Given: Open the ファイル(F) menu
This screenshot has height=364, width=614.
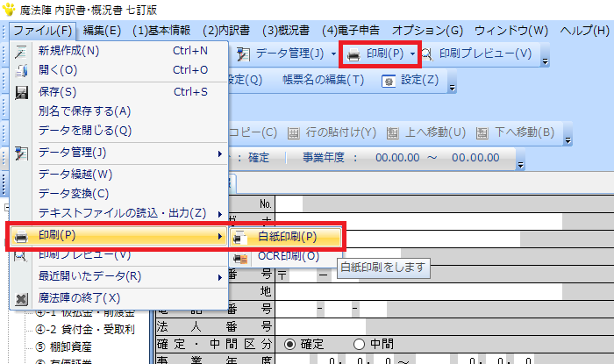Looking at the screenshot, I should 42,30.
